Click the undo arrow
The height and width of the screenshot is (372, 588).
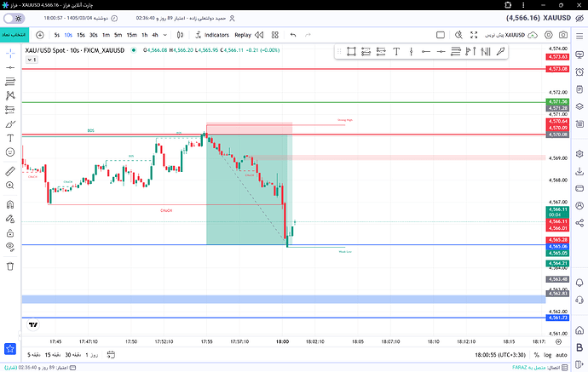coord(293,35)
